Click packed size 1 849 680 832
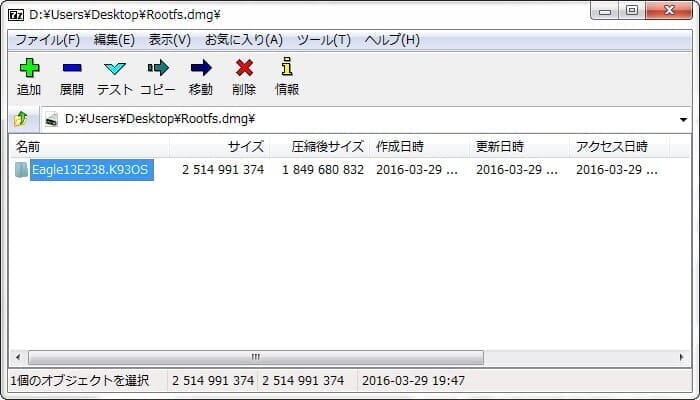 (x=323, y=170)
